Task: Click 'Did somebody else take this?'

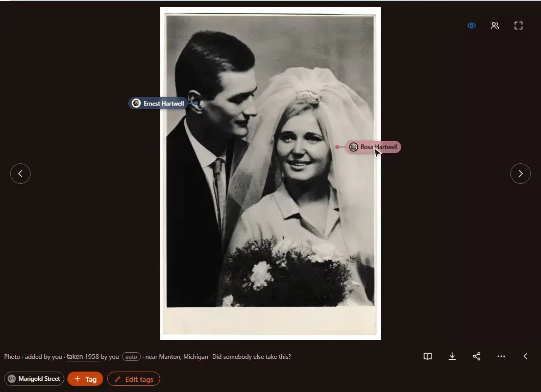Action: 252,357
